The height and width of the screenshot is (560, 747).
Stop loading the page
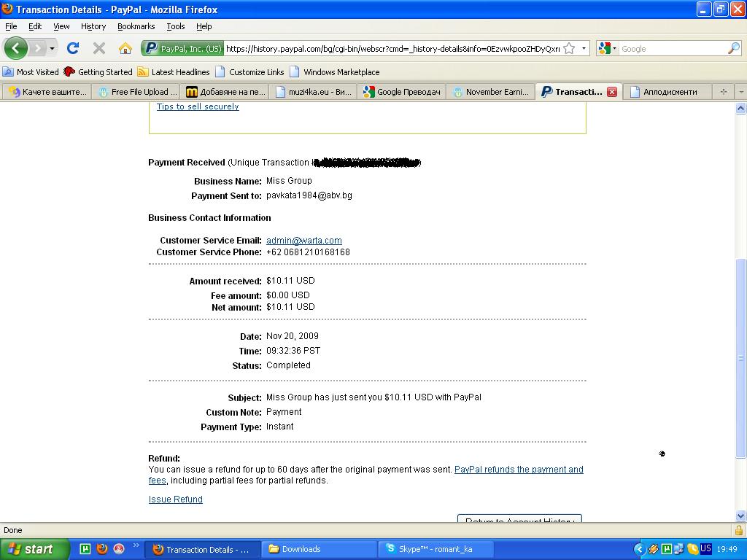click(99, 48)
